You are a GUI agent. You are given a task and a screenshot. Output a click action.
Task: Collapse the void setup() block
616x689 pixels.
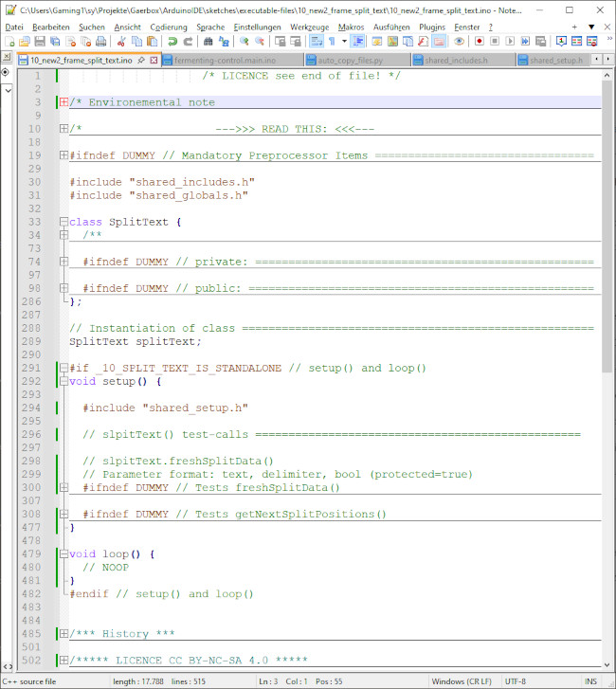coord(63,381)
